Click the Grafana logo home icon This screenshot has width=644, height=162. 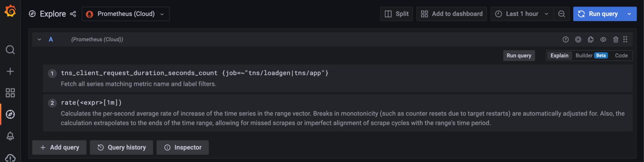tap(10, 11)
